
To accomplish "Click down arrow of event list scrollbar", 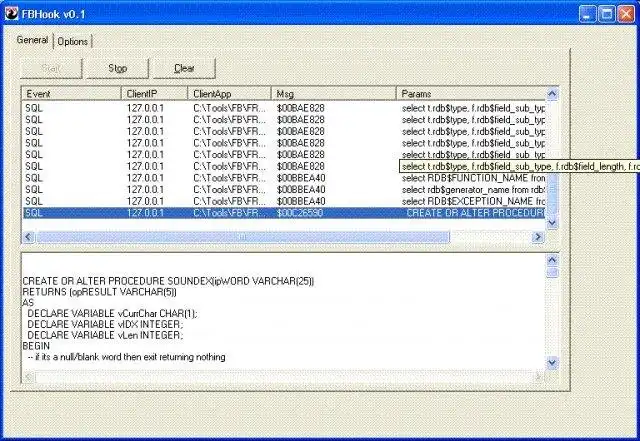I will point(552,223).
